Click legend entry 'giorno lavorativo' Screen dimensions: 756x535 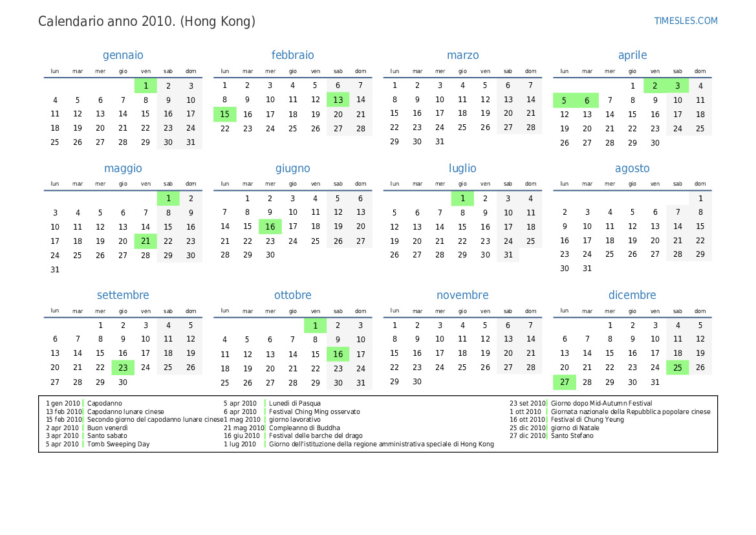tap(295, 420)
